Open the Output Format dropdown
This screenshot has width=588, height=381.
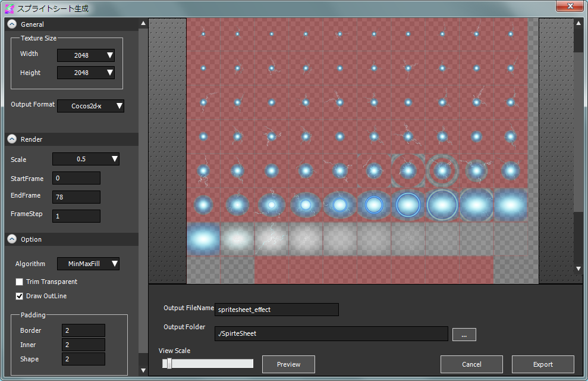click(x=90, y=106)
